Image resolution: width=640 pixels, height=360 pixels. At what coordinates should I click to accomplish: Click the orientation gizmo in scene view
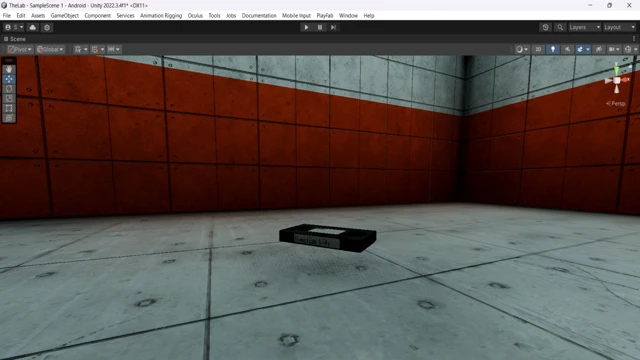617,80
